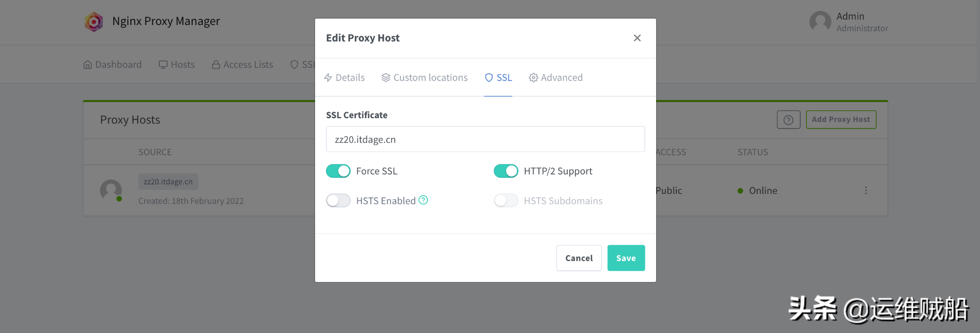Image resolution: width=980 pixels, height=333 pixels.
Task: Cancel editing the proxy host
Action: (x=579, y=257)
